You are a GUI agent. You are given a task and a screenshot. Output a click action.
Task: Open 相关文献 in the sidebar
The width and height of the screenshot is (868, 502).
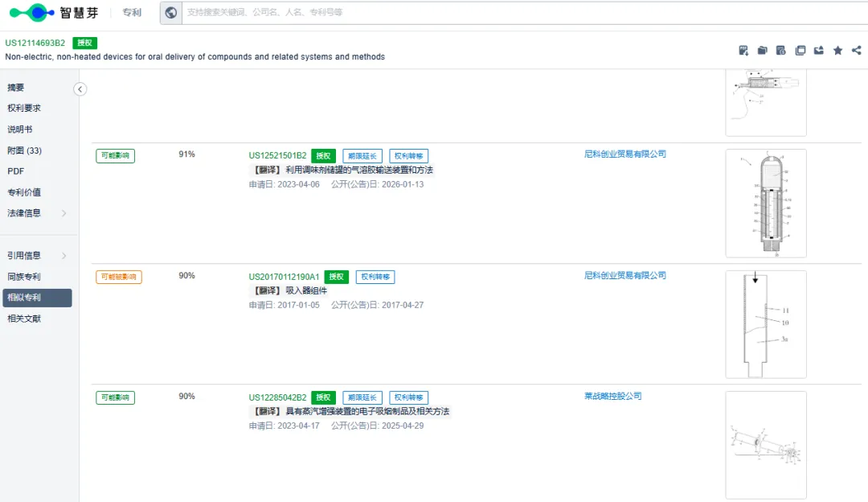[24, 319]
